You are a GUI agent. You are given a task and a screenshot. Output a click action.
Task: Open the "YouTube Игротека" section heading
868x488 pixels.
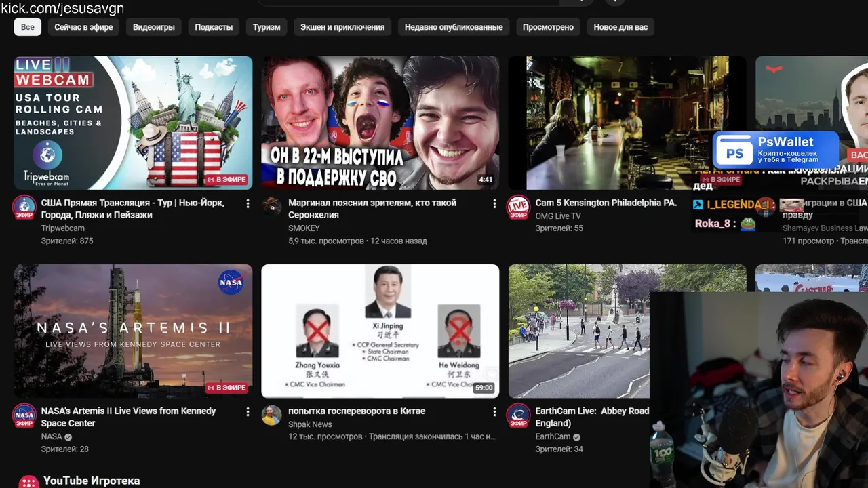coord(92,481)
